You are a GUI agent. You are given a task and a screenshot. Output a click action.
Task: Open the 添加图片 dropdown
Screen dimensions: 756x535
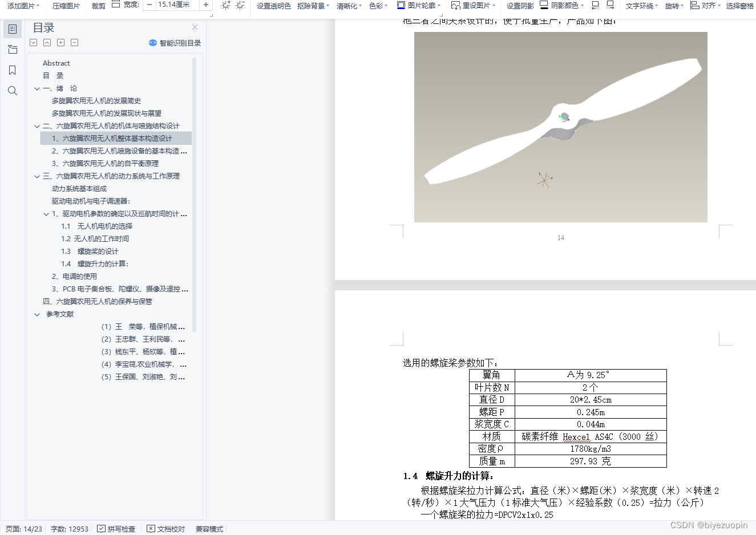pos(23,6)
